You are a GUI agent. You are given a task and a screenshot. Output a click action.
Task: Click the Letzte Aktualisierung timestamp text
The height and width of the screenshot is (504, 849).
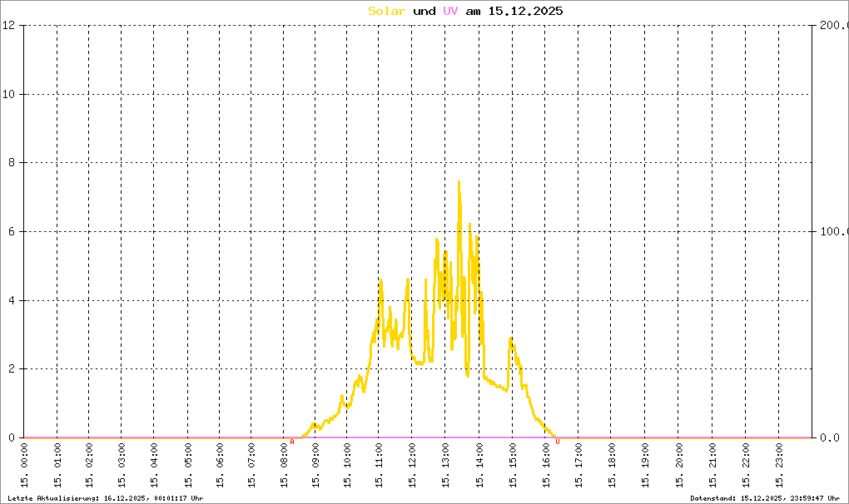[106, 498]
